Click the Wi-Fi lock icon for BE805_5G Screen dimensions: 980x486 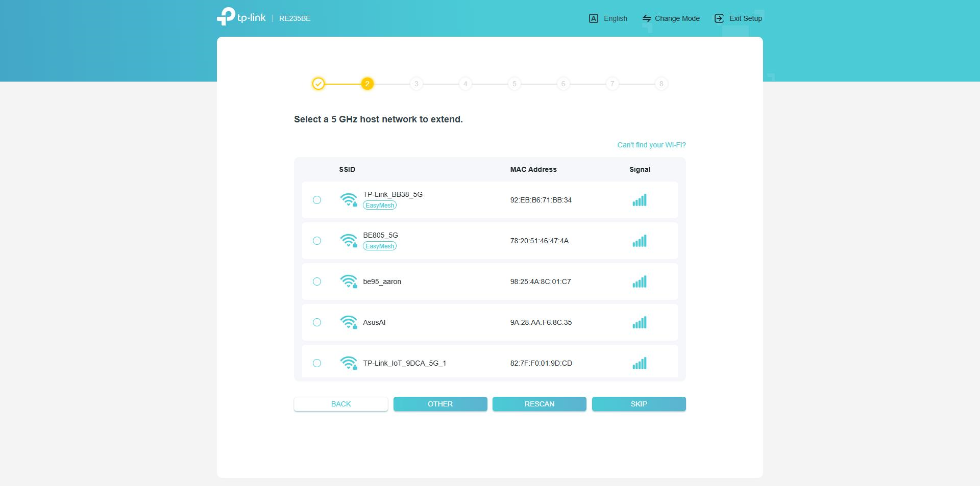coord(349,241)
